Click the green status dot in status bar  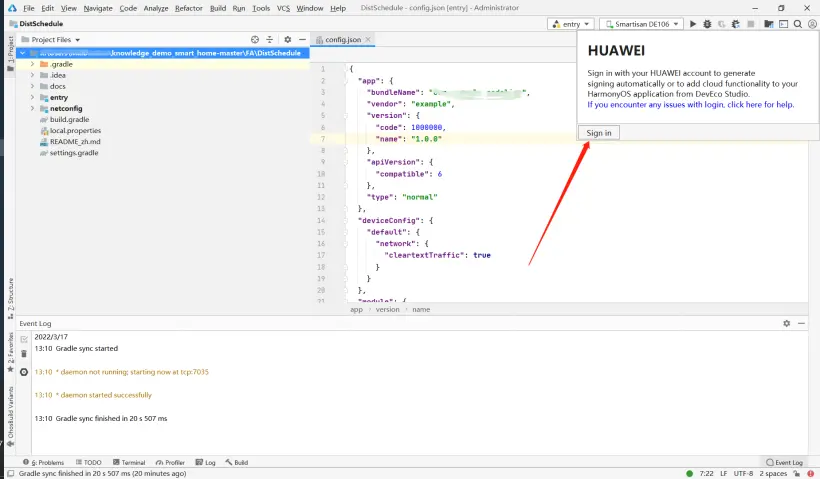click(x=689, y=473)
